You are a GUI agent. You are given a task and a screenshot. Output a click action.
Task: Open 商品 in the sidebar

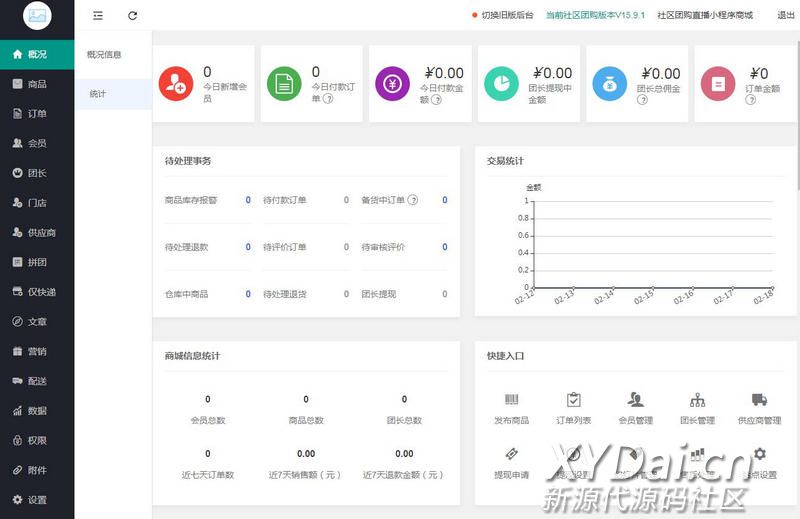(x=37, y=84)
